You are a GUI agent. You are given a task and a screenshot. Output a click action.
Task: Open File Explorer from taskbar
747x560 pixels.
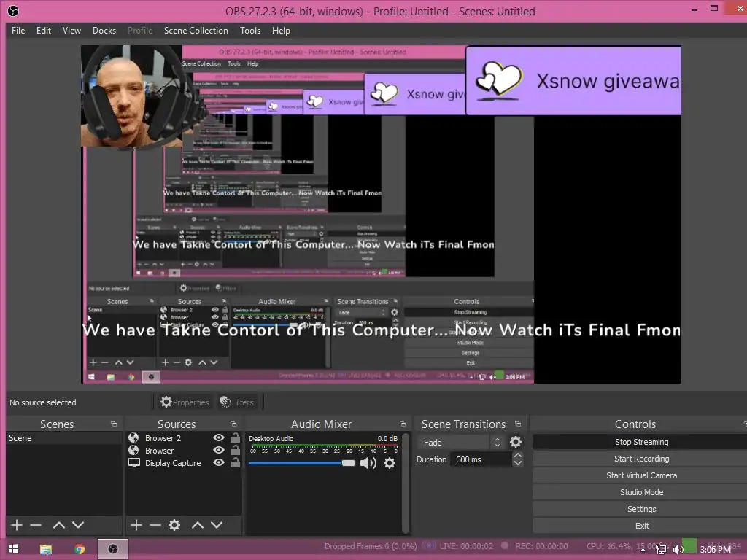pyautogui.click(x=46, y=549)
